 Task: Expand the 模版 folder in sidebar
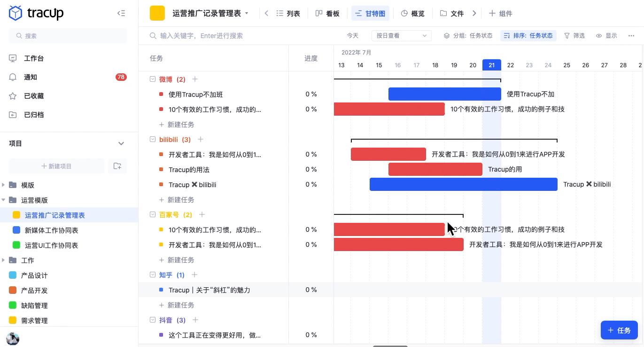[4, 185]
